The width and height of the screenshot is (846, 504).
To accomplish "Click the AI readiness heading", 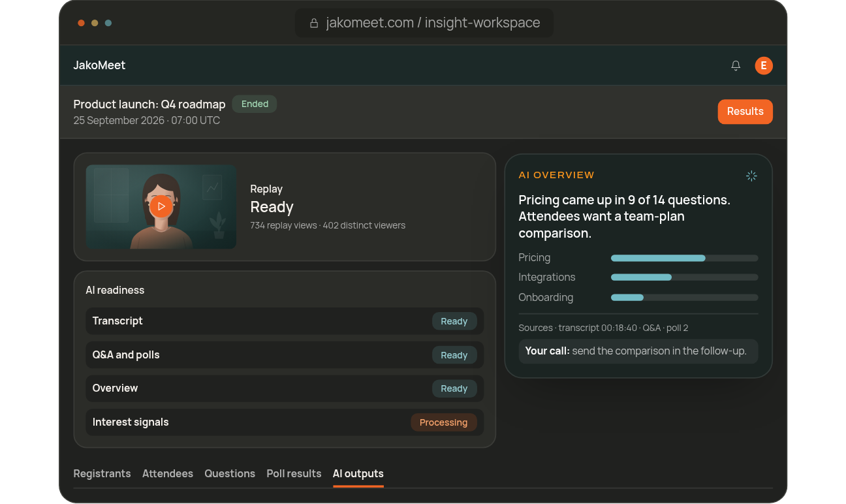I will point(115,290).
